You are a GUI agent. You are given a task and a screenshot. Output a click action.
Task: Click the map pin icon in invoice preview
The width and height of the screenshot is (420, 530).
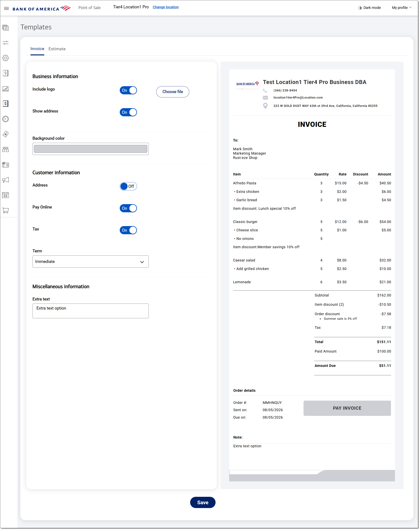coord(265,106)
